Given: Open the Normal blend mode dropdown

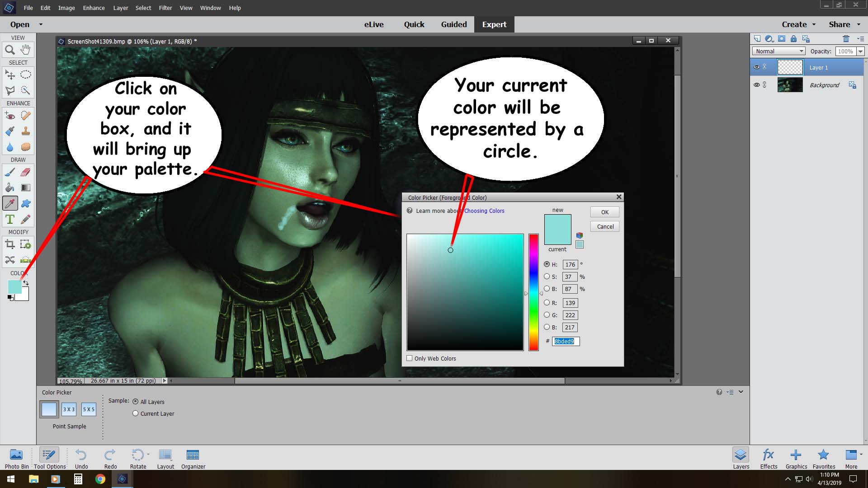Looking at the screenshot, I should (x=779, y=51).
